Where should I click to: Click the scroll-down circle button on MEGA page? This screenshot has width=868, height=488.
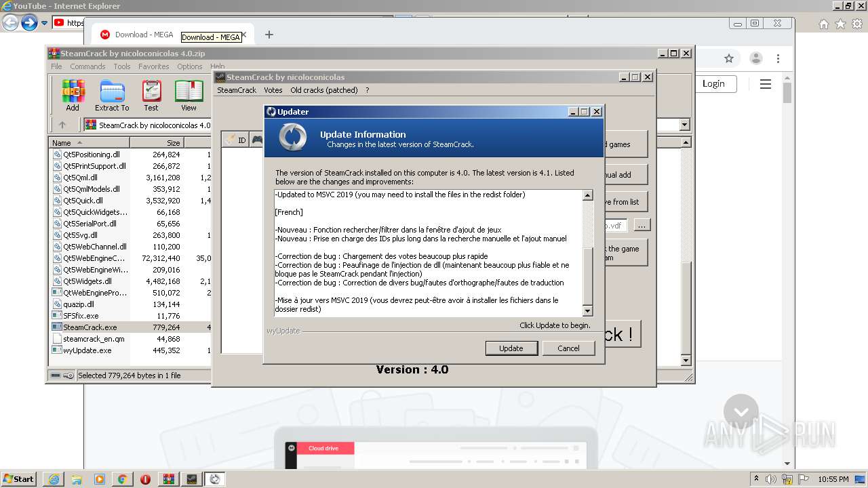point(741,411)
